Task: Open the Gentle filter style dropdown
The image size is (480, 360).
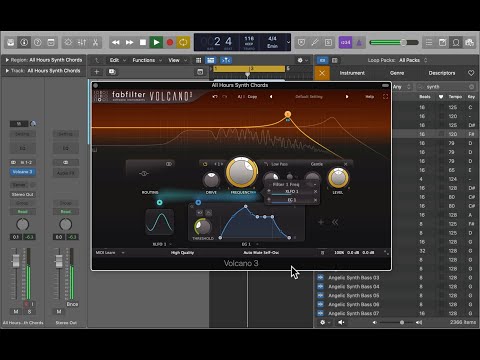Action: [x=317, y=164]
